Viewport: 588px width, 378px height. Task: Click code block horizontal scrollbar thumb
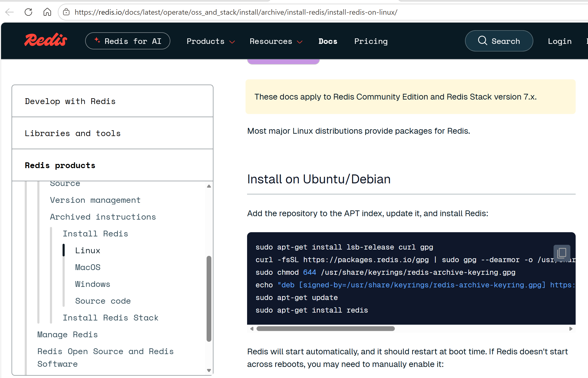tap(325, 329)
